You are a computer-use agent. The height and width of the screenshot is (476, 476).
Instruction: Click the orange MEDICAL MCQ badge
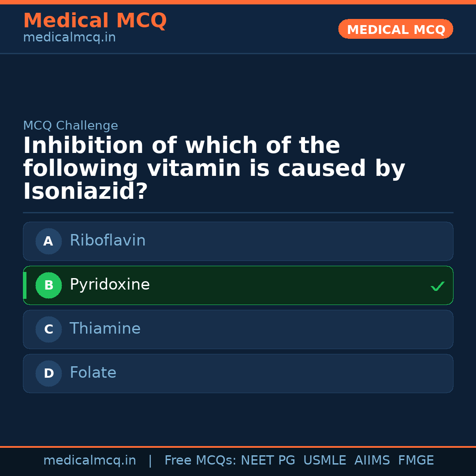[x=395, y=29]
